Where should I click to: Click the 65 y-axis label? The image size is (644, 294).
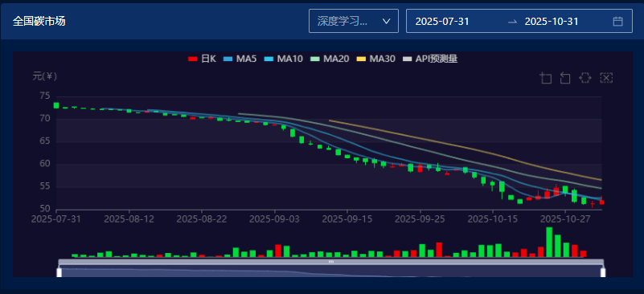[x=45, y=141]
